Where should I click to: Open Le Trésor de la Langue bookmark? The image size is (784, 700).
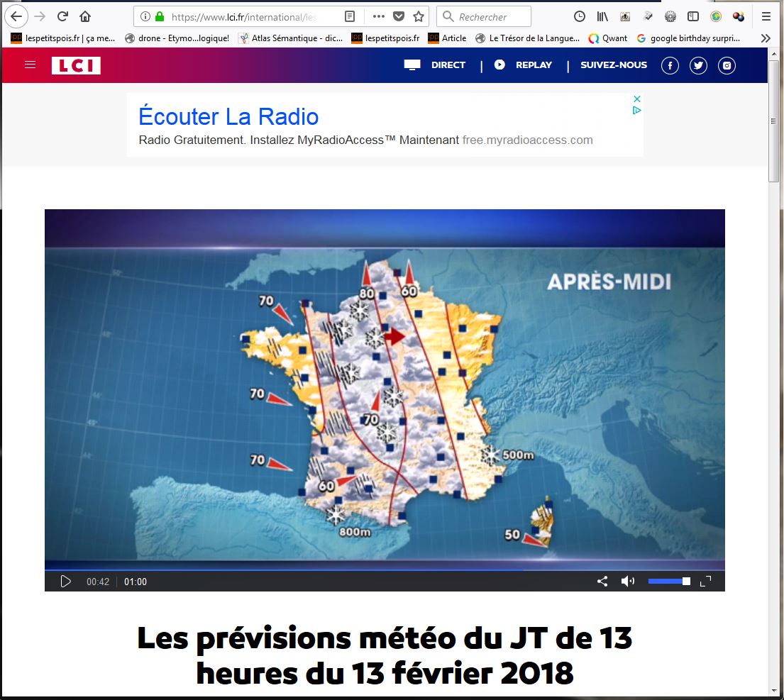tap(527, 38)
